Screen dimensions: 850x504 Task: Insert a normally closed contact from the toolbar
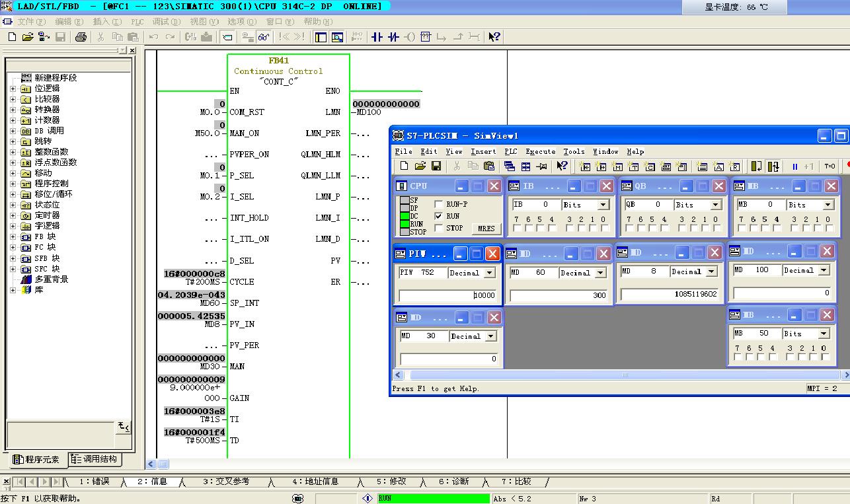pyautogui.click(x=393, y=37)
